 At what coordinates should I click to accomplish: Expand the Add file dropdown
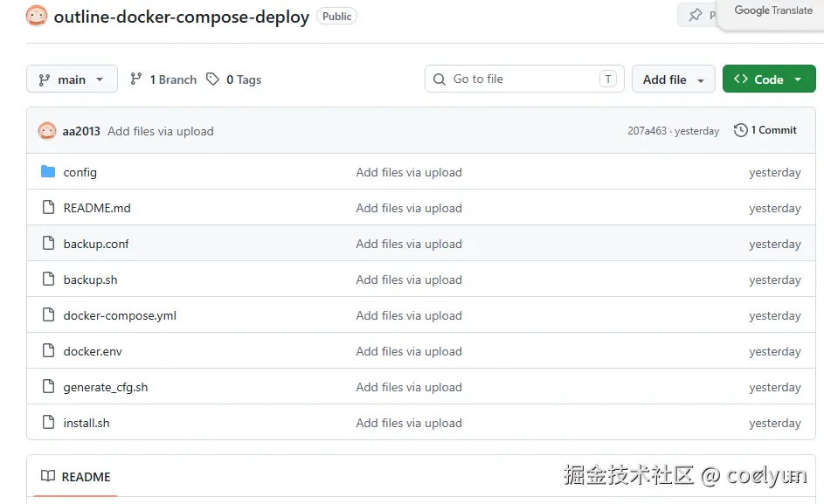(673, 79)
